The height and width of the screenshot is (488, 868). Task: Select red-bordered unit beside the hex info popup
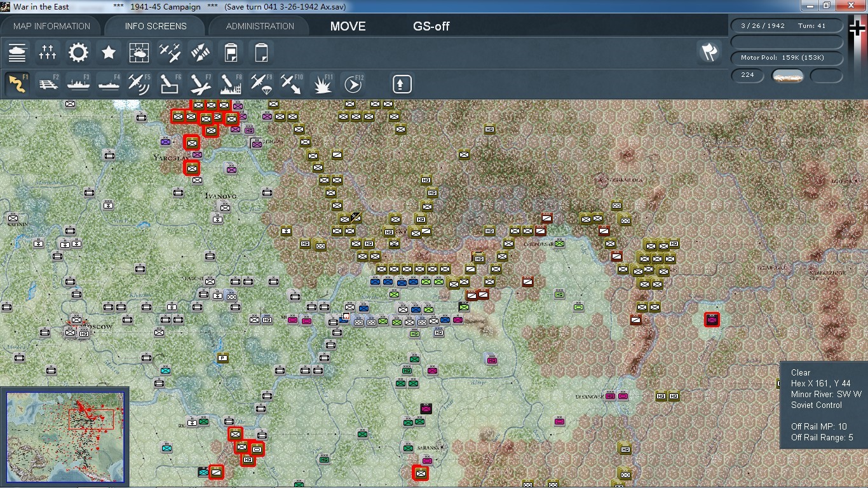[x=711, y=320]
